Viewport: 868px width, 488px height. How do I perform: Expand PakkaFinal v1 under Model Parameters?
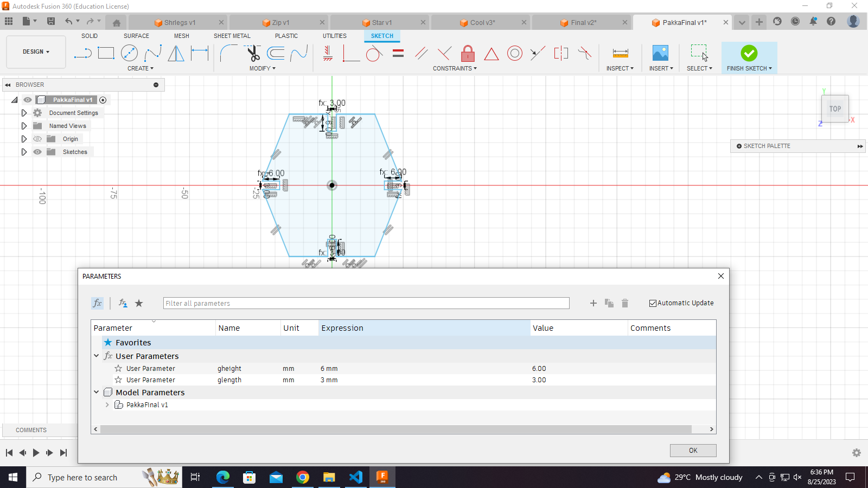click(x=107, y=404)
